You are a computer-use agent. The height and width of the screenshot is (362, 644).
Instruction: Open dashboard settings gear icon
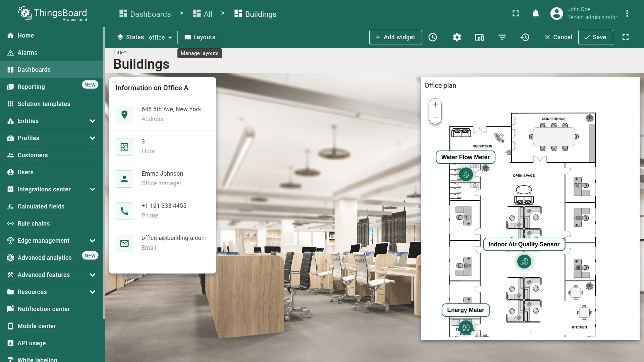[x=457, y=37]
